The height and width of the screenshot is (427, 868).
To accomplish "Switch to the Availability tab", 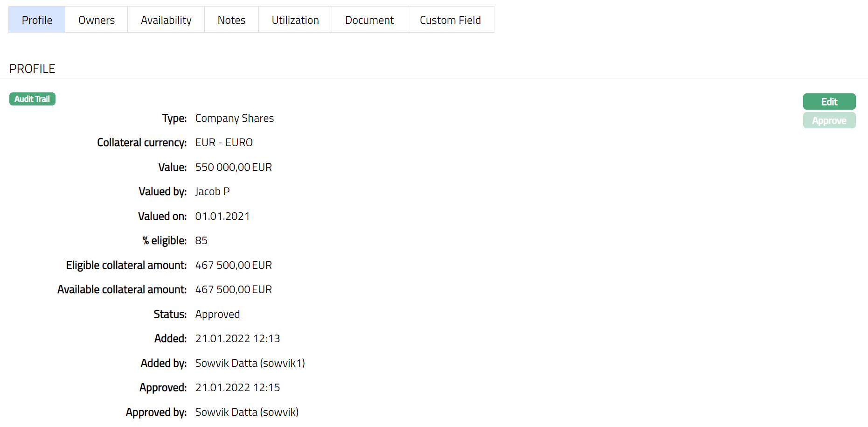I will [166, 20].
